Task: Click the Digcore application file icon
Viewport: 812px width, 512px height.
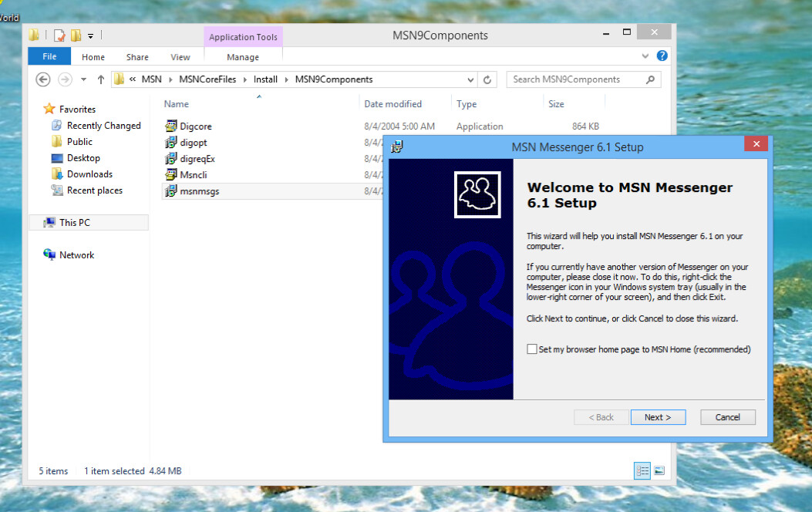Action: pos(171,126)
